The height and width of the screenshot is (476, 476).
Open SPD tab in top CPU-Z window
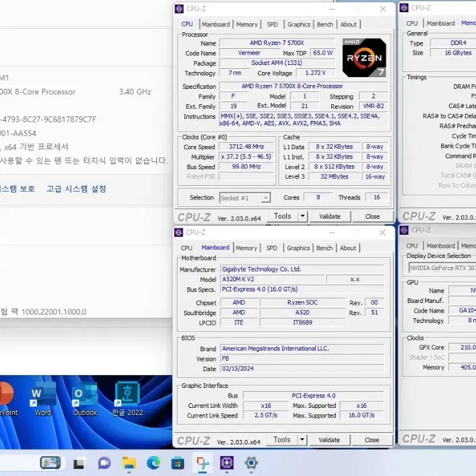pyautogui.click(x=272, y=24)
